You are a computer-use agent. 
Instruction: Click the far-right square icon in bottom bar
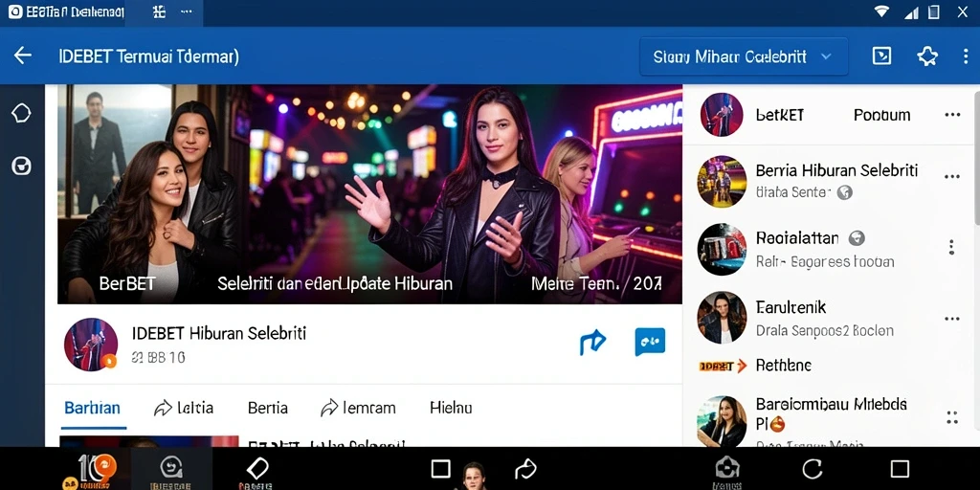[900, 468]
